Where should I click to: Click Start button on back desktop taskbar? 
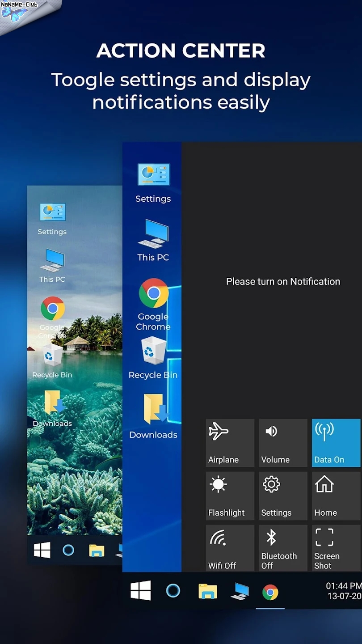(42, 550)
